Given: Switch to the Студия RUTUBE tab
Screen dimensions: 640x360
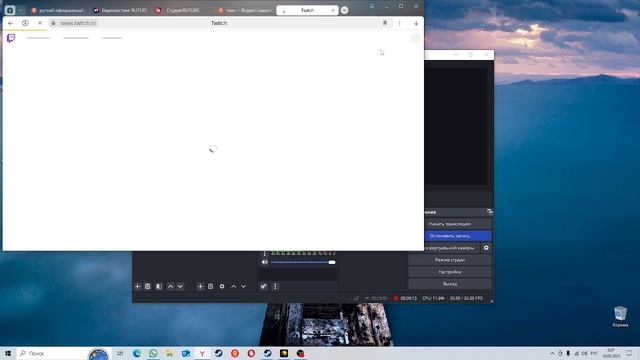Looking at the screenshot, I should [179, 10].
